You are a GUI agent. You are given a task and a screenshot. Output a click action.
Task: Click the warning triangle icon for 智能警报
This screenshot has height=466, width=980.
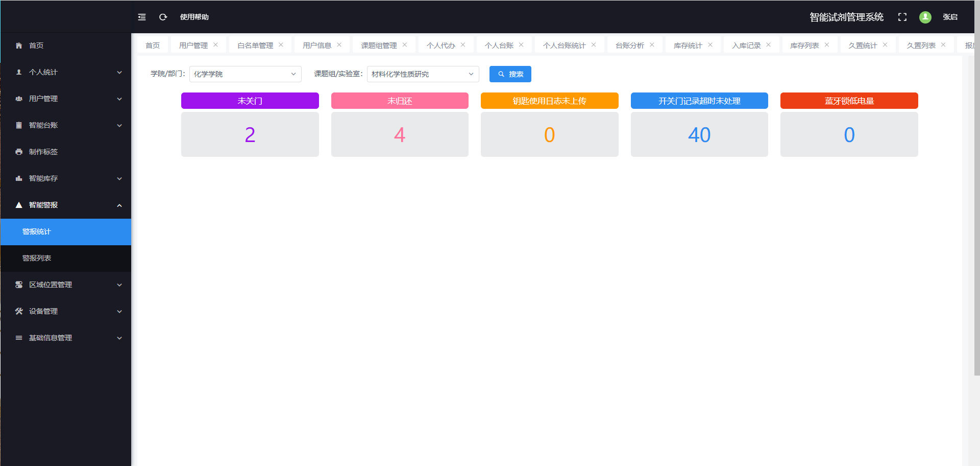(x=19, y=205)
